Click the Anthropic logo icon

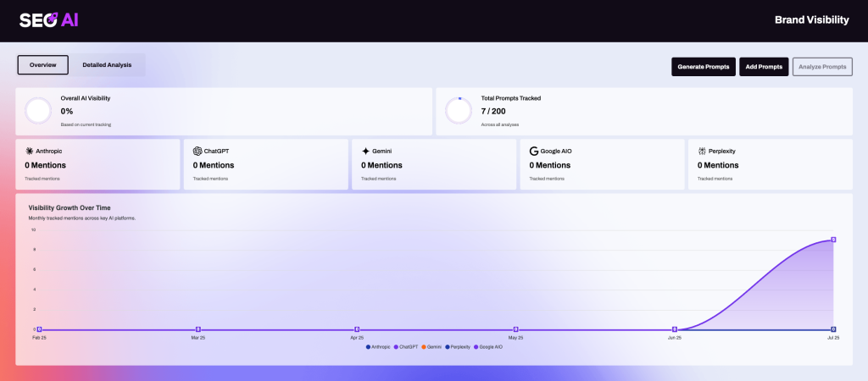(30, 151)
